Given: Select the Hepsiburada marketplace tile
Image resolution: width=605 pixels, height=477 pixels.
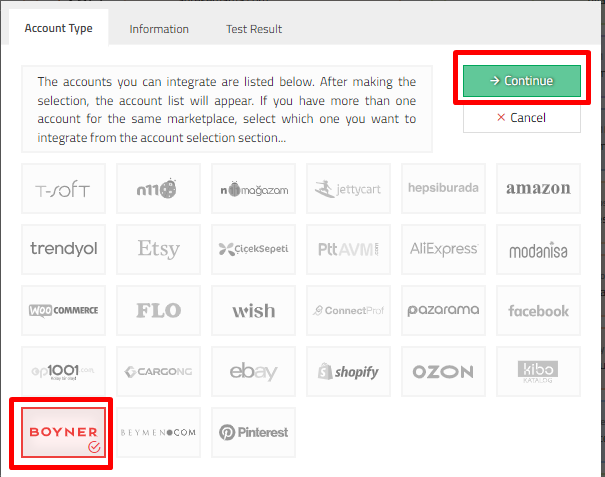Looking at the screenshot, I should pos(443,188).
